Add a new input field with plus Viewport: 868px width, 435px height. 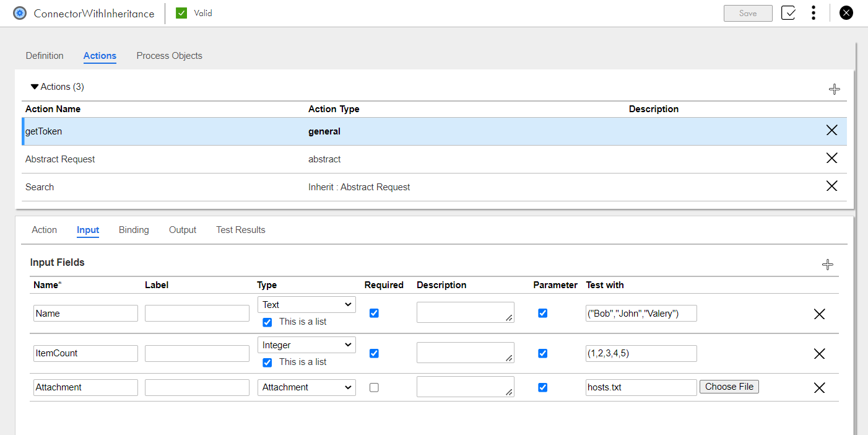click(827, 265)
